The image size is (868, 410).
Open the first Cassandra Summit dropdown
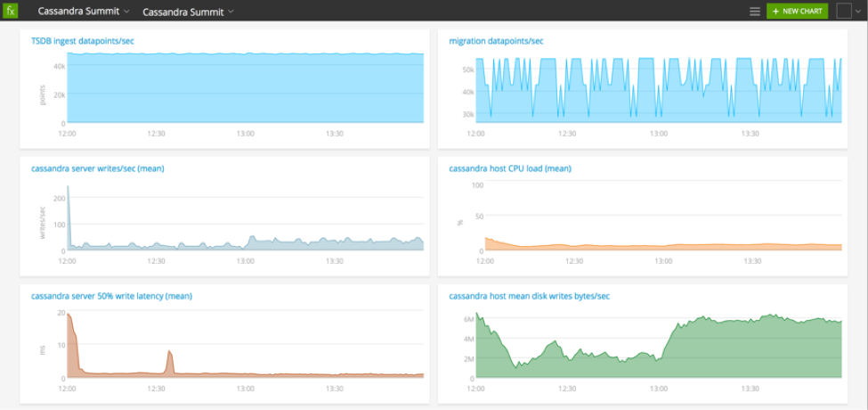[85, 11]
